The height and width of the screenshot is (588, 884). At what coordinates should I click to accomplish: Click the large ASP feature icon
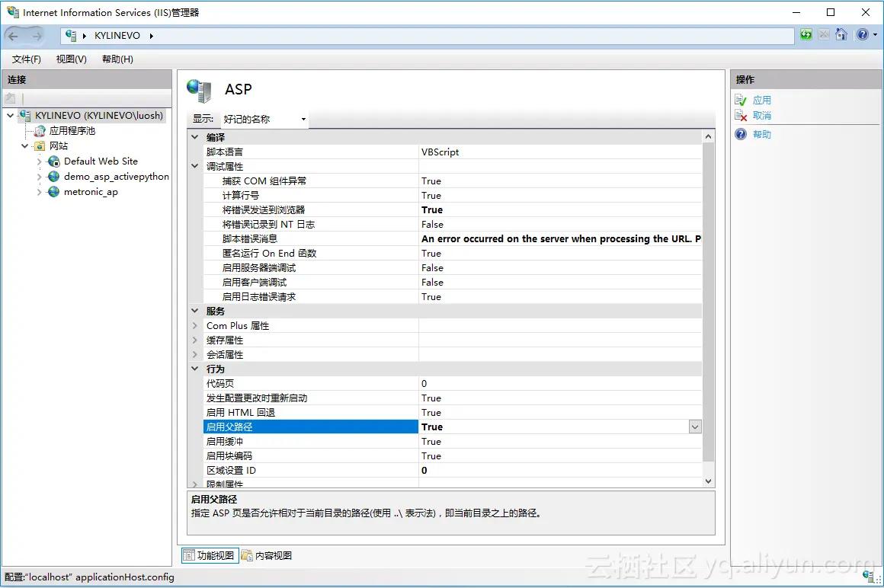pos(199,91)
